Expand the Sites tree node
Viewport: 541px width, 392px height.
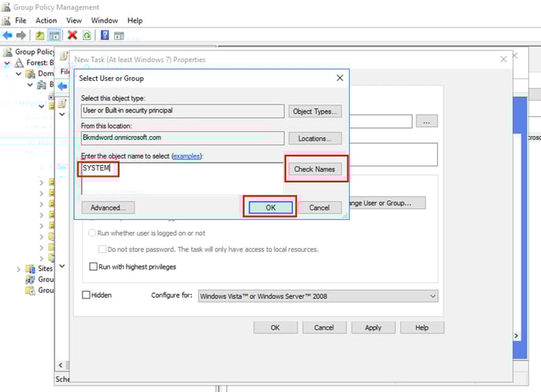coord(19,269)
